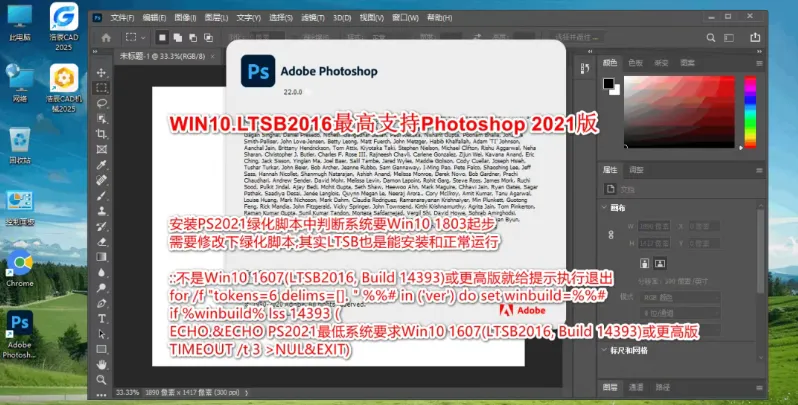798x405 pixels.
Task: Open the 模式 color mode dropdown
Action: [680, 298]
